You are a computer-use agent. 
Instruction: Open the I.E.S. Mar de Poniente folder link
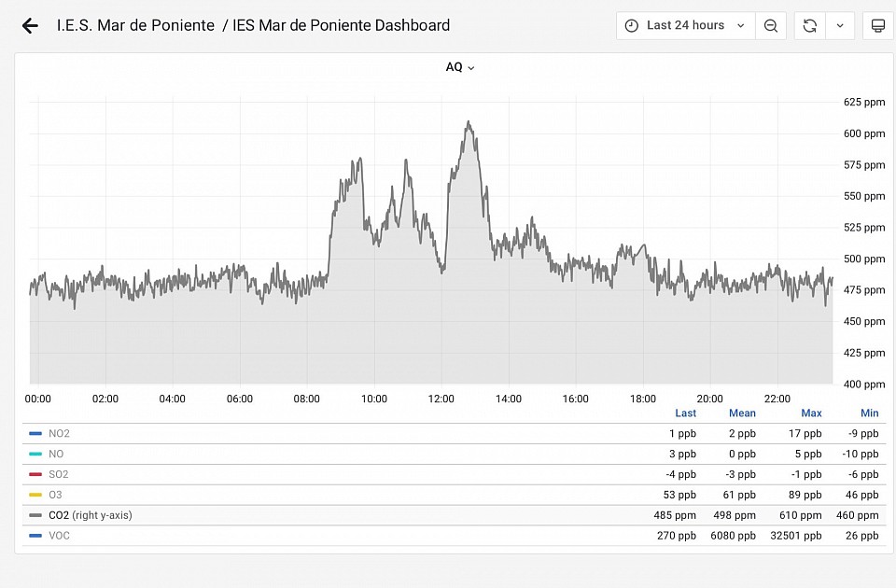135,26
